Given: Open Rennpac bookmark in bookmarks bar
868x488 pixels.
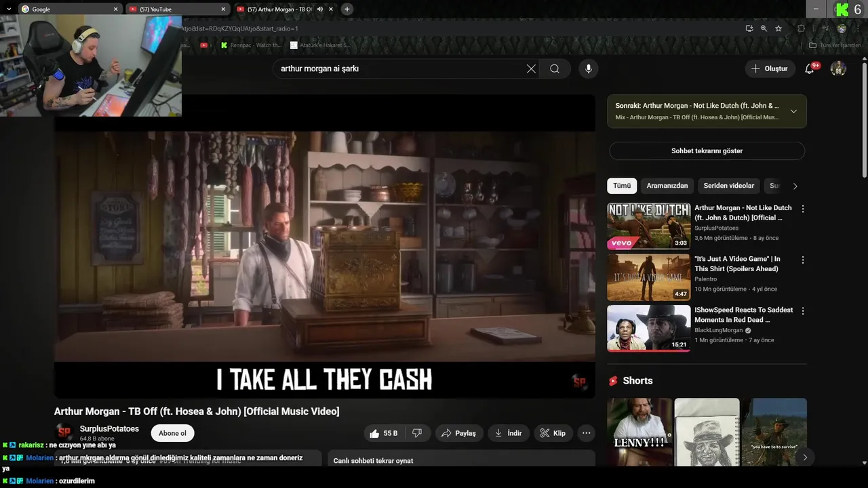Looking at the screenshot, I should (x=250, y=45).
